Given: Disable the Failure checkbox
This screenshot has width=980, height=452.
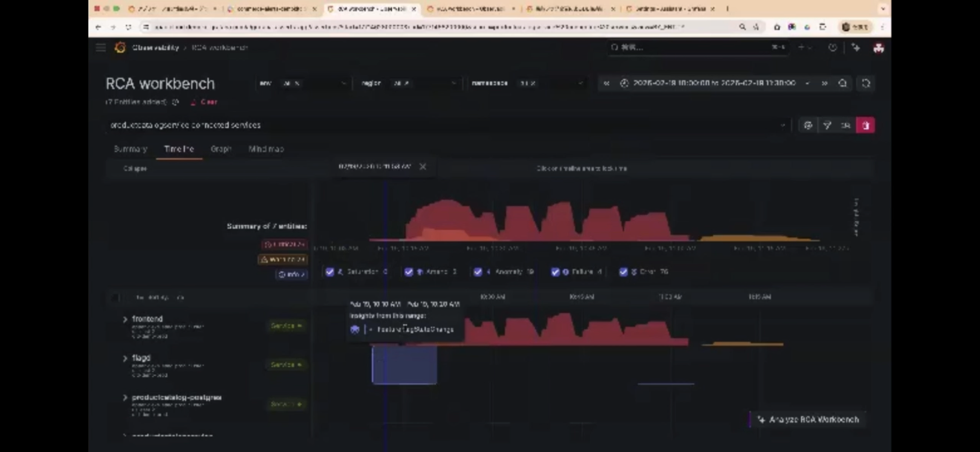Looking at the screenshot, I should 556,272.
